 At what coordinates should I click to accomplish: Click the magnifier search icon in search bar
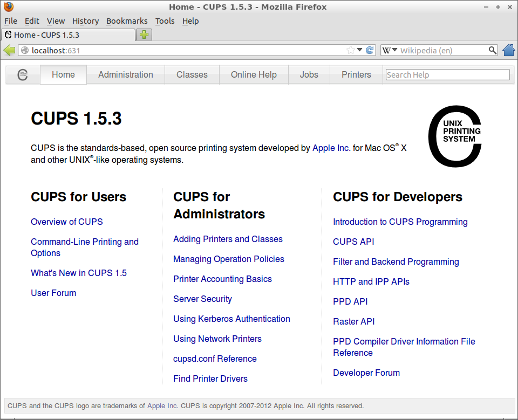[x=492, y=50]
